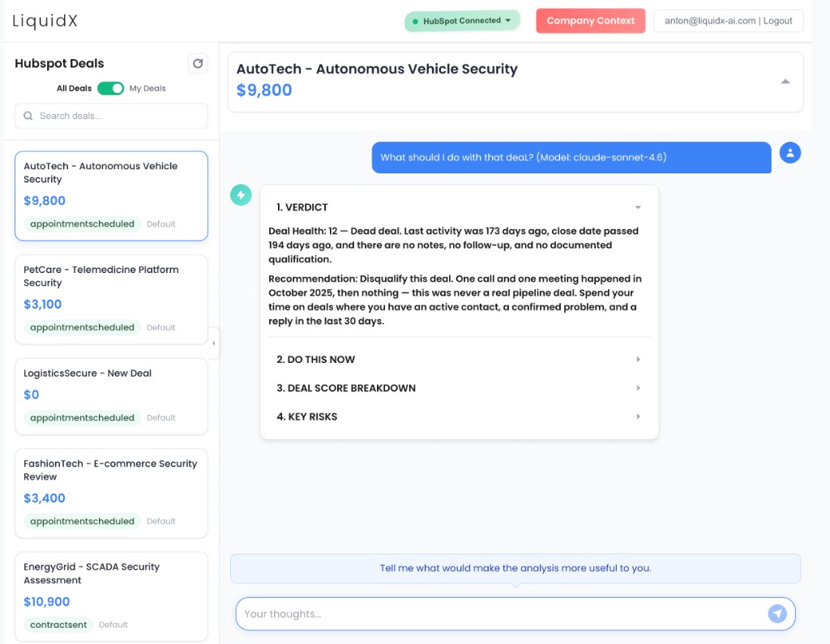Select the EnergyGrid SCADA Security Assessment deal
The width and height of the screenshot is (830, 644).
tap(111, 596)
